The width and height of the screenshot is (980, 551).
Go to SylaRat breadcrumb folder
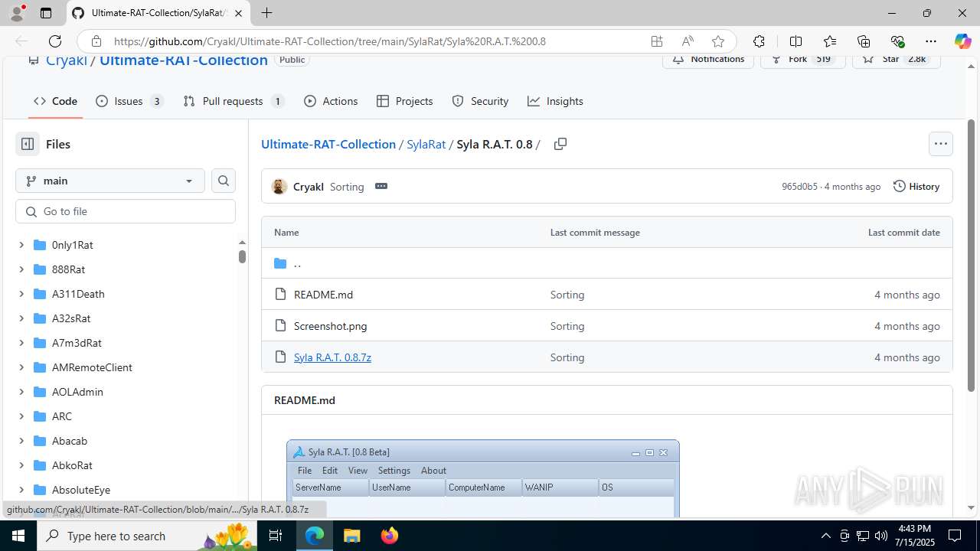[426, 144]
